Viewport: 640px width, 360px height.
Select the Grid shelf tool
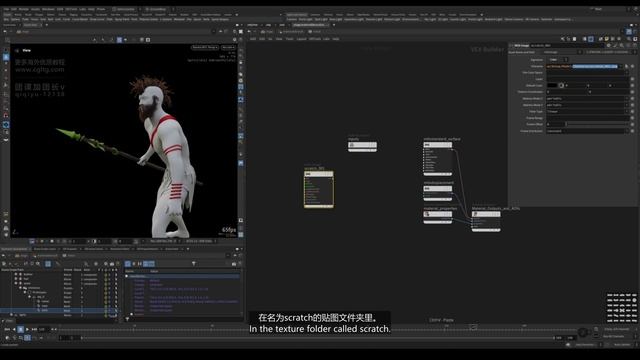coord(43,19)
